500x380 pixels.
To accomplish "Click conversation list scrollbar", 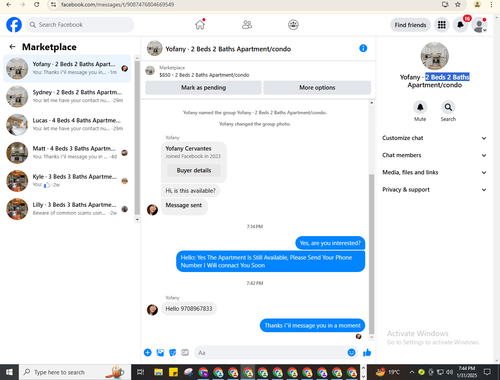I will [x=137, y=138].
